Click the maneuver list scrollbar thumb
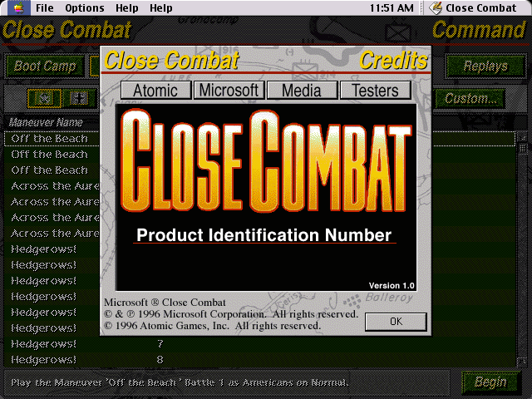The image size is (532, 399). (522, 148)
